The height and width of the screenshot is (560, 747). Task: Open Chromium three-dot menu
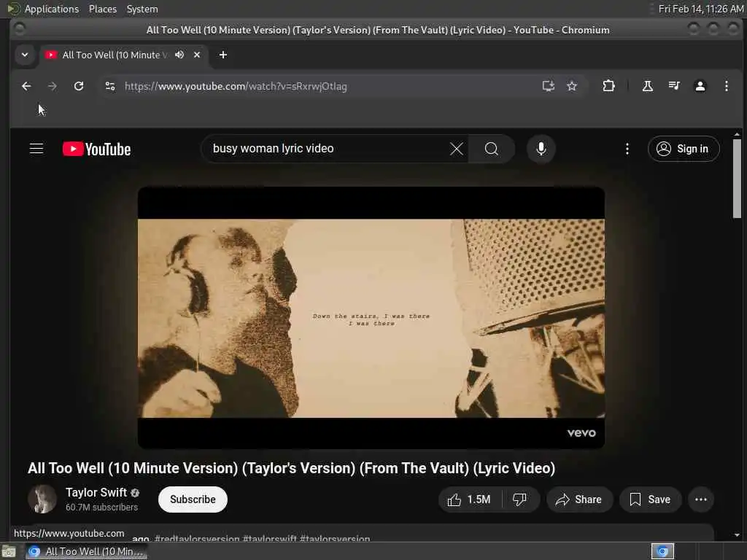[x=726, y=86]
